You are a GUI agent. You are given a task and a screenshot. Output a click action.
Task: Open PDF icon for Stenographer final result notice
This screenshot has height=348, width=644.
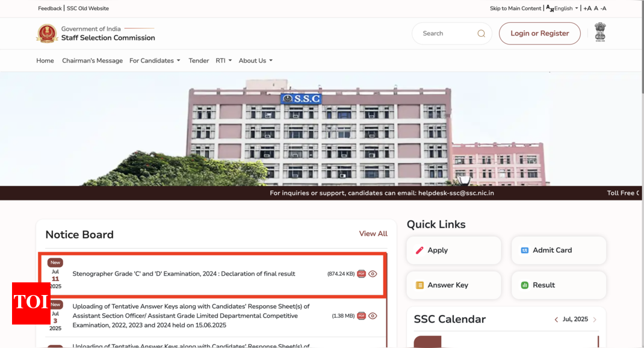362,273
